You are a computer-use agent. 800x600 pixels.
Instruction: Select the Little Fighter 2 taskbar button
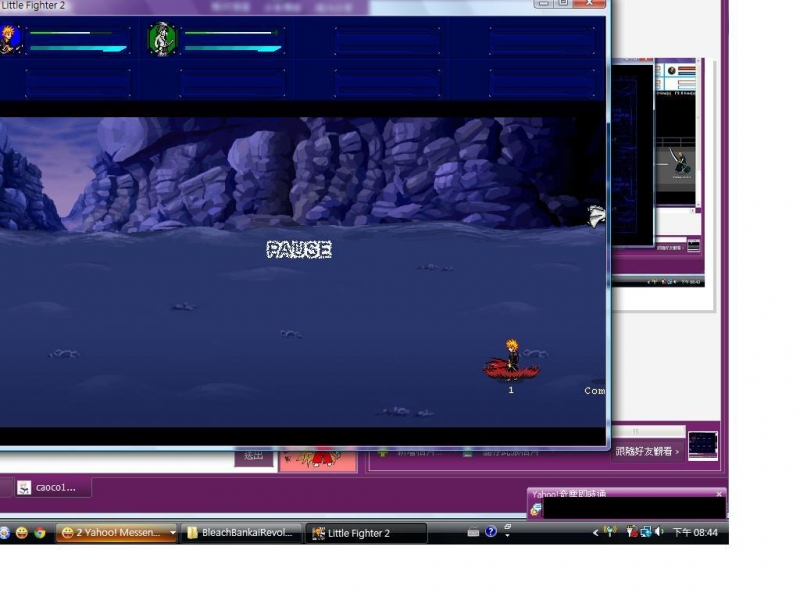click(366, 533)
